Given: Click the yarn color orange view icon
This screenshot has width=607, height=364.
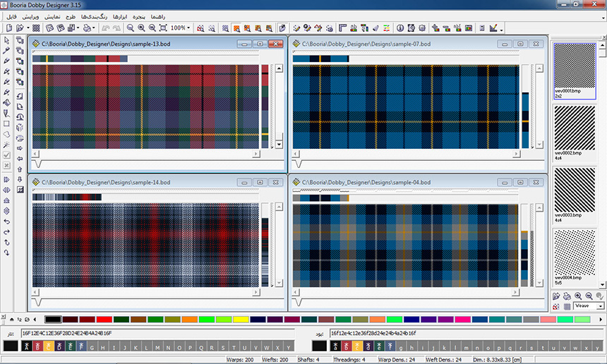Looking at the screenshot, I should pos(236,28).
